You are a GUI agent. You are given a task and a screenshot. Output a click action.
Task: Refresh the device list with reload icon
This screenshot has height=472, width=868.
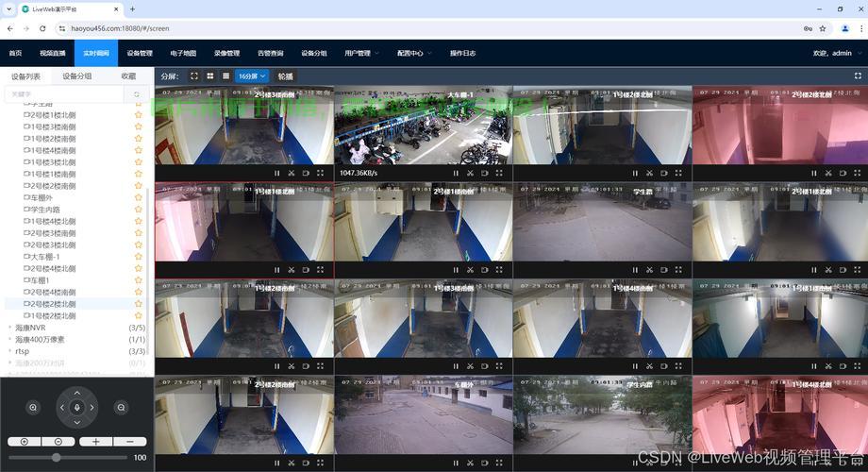[x=137, y=94]
